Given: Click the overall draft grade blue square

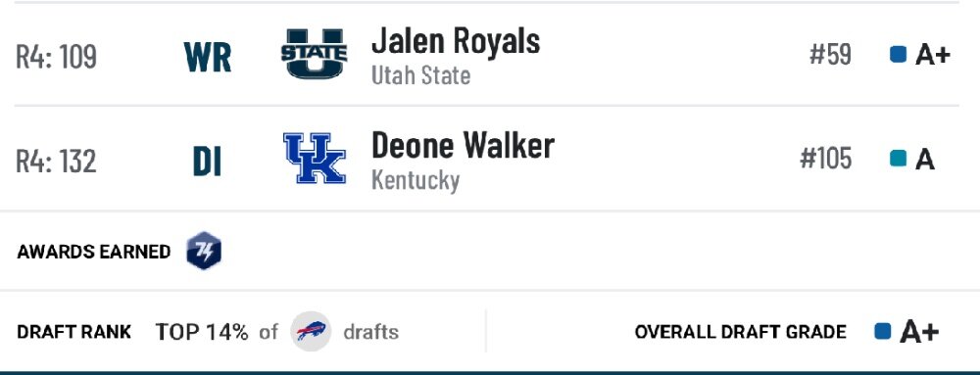Looking at the screenshot, I should click(883, 331).
